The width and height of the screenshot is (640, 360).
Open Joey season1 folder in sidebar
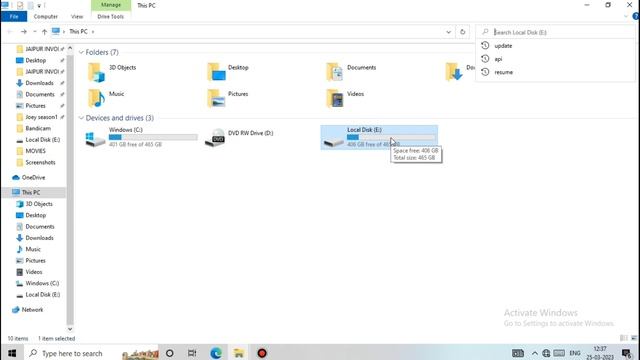coord(41,117)
